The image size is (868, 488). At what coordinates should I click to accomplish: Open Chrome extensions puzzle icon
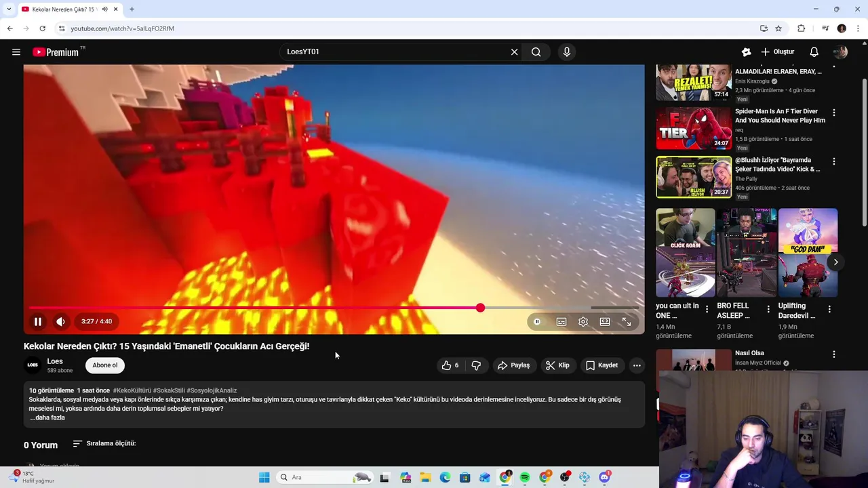(x=802, y=28)
